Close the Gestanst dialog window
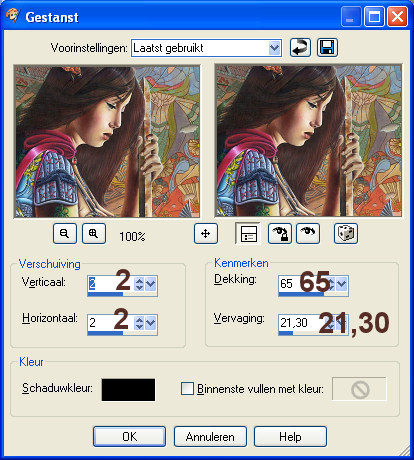The height and width of the screenshot is (460, 414). click(397, 17)
